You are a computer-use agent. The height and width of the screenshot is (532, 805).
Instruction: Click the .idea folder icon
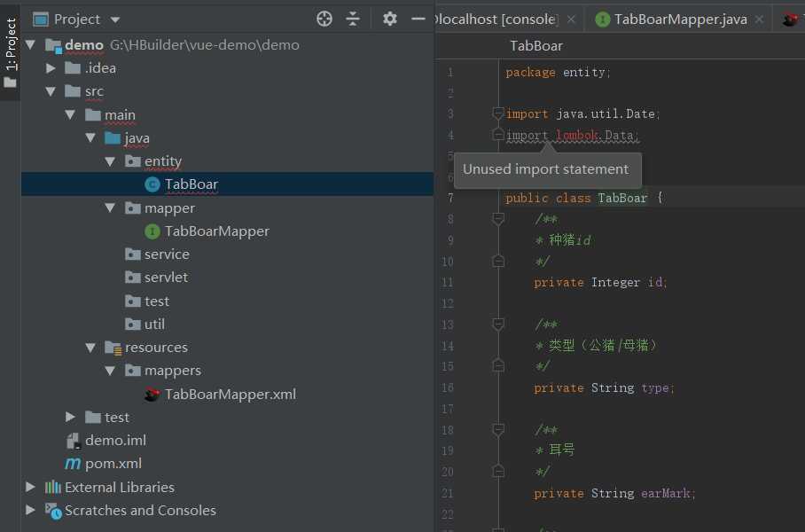73,67
